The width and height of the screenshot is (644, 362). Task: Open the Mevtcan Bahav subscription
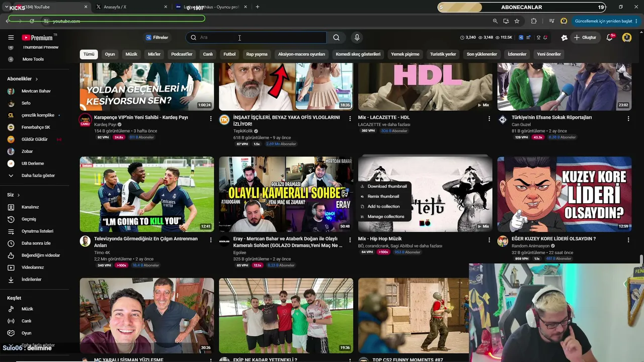35,91
